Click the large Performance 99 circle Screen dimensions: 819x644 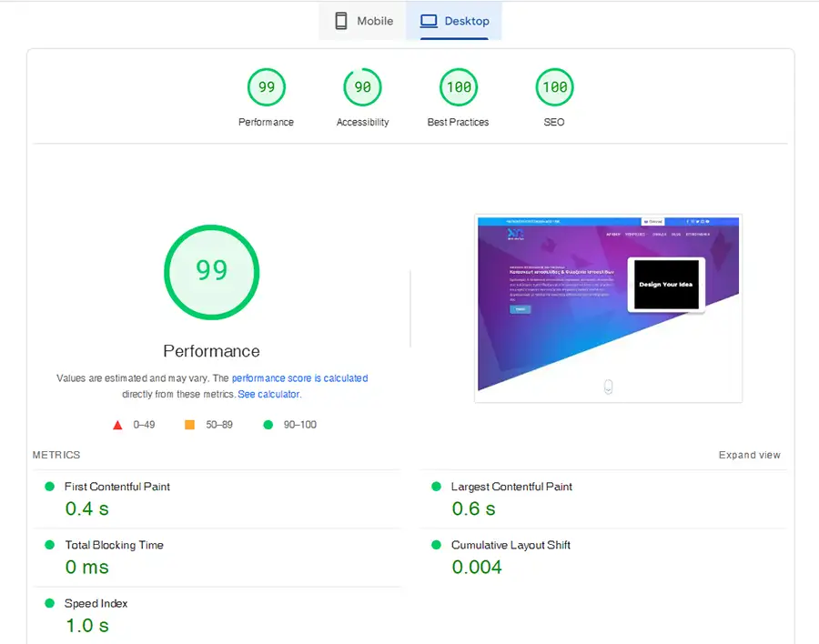pyautogui.click(x=211, y=271)
